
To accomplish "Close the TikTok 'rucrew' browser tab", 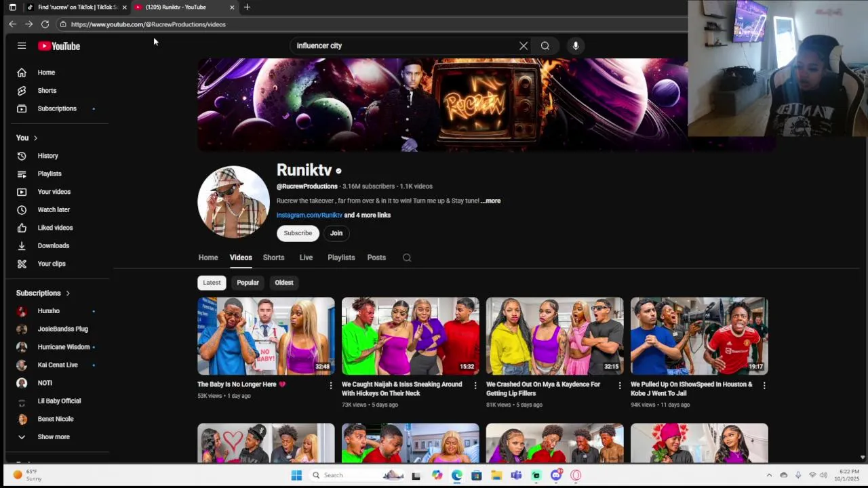I will (x=124, y=7).
